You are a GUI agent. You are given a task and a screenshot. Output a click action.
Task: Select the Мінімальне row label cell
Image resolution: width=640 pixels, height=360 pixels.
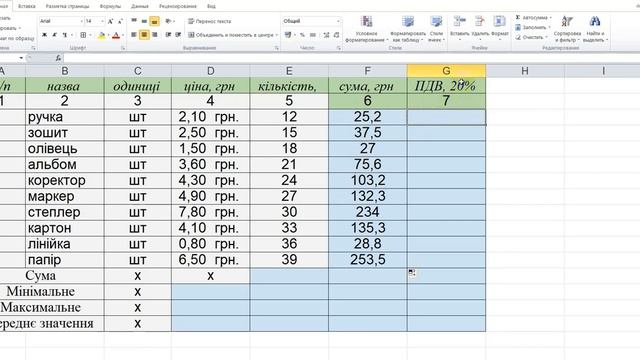pos(52,291)
